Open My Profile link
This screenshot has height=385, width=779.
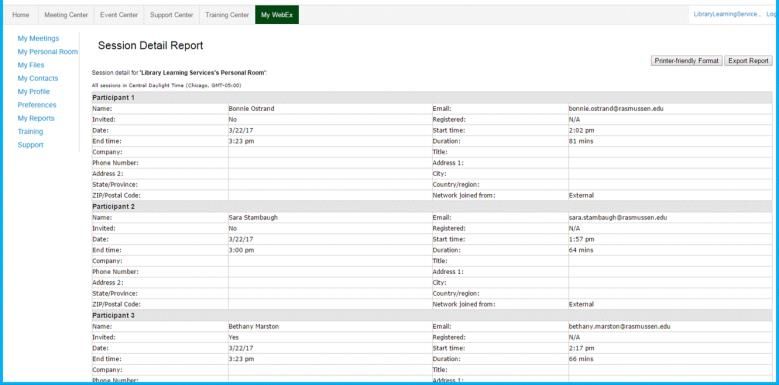(34, 92)
